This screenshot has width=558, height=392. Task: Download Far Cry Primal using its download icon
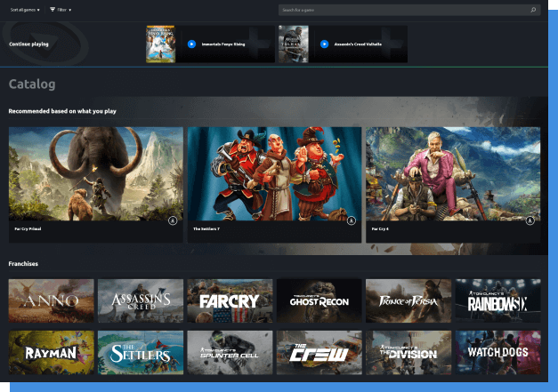(x=173, y=220)
